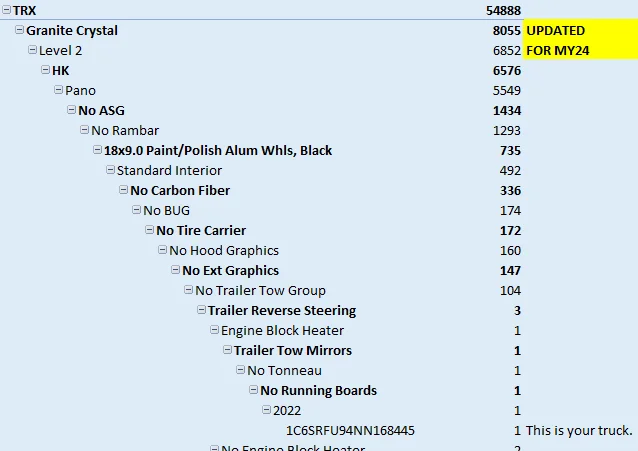Select the 'This is your truck.' cell
Image resolution: width=638 pixels, height=451 pixels.
pos(579,430)
